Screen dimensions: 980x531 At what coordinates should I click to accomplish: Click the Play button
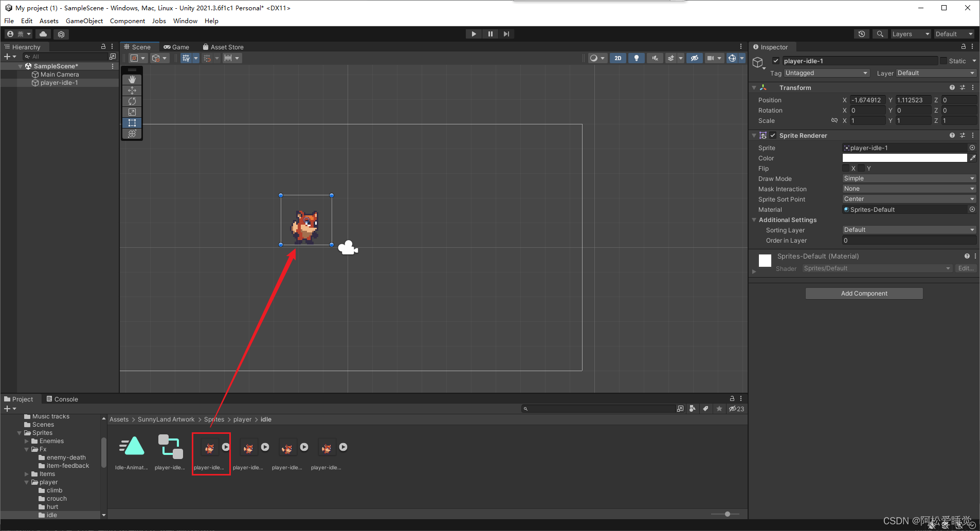(474, 34)
